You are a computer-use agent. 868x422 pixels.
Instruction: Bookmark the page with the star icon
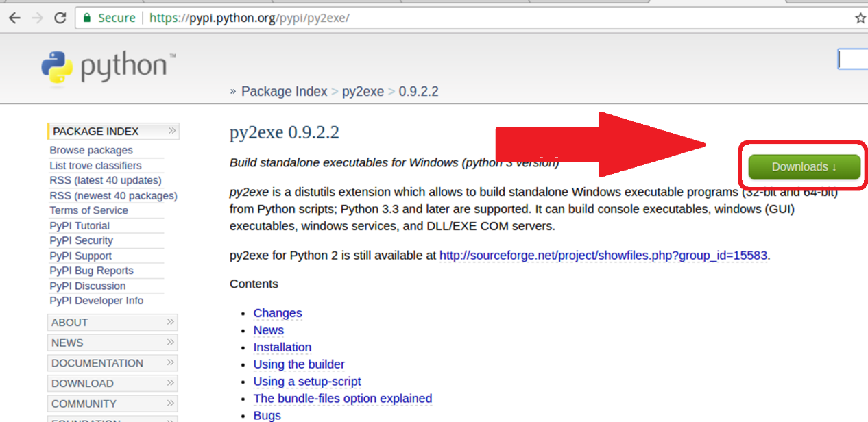(860, 18)
